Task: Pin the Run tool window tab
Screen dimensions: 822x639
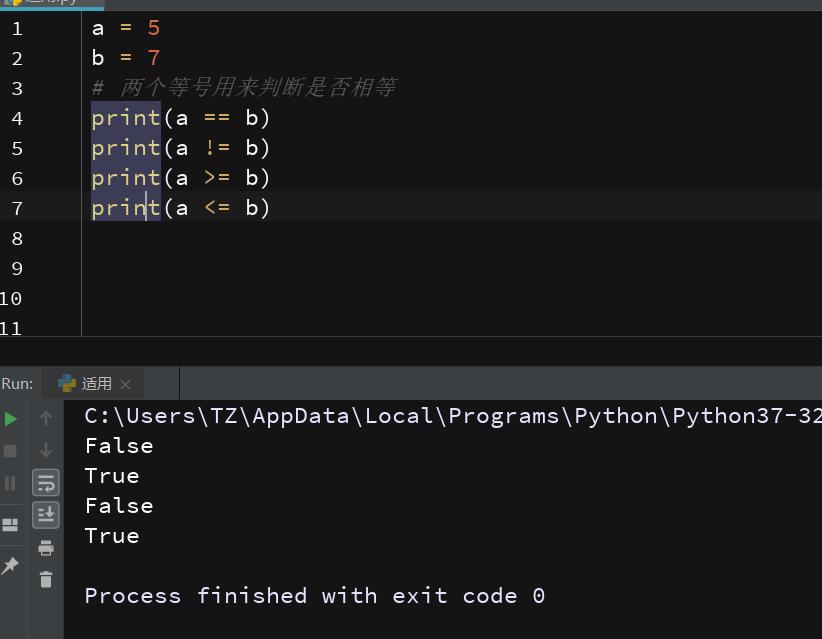Action: (x=11, y=565)
